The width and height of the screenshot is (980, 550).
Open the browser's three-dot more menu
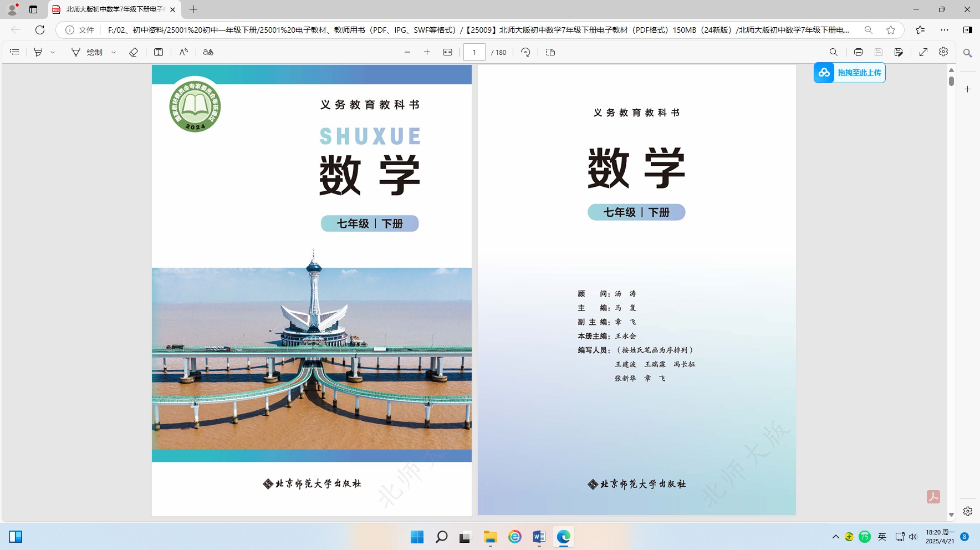tap(945, 30)
